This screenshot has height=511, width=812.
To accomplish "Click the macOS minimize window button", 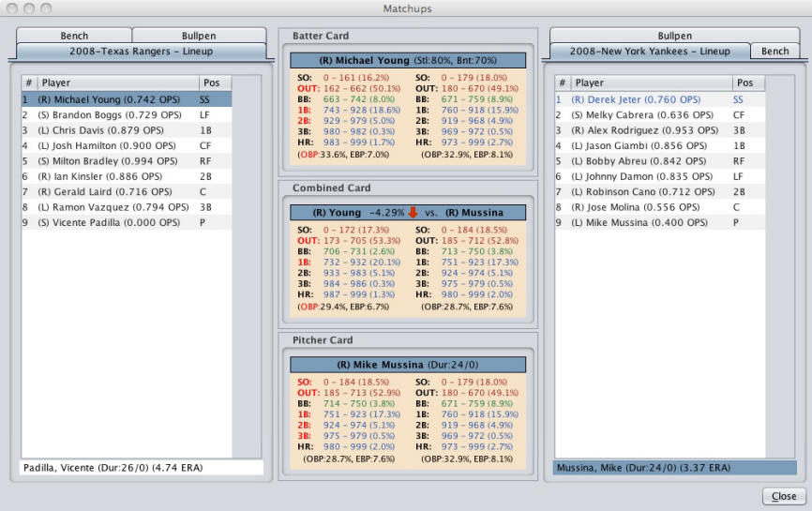I will (x=29, y=8).
